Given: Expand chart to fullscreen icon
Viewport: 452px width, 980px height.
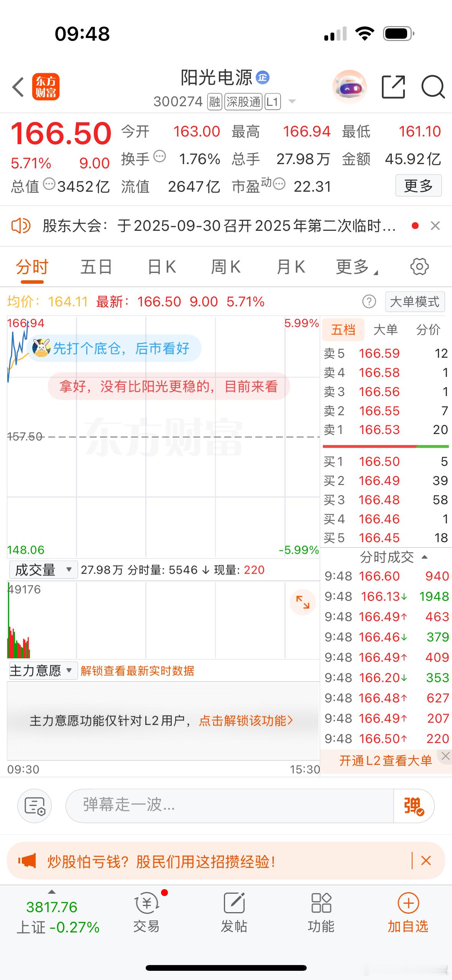Looking at the screenshot, I should click(302, 602).
